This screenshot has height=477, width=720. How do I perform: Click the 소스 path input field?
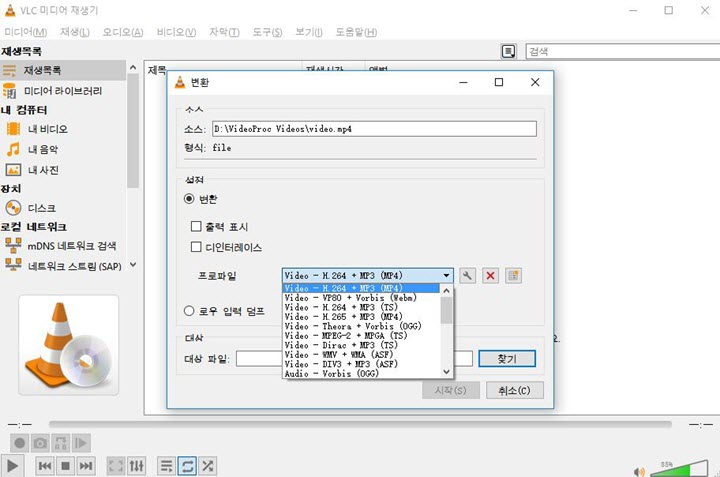point(374,129)
